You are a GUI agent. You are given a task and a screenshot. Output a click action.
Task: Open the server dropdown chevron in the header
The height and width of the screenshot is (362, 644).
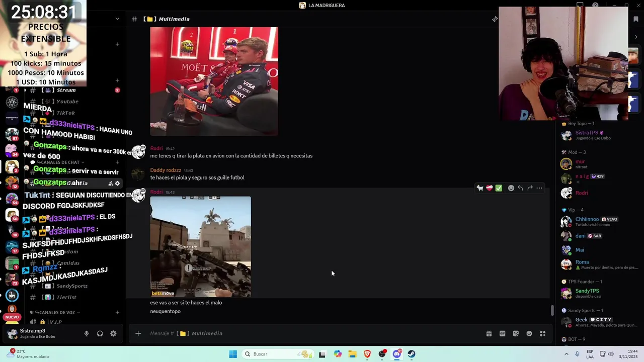click(x=117, y=19)
